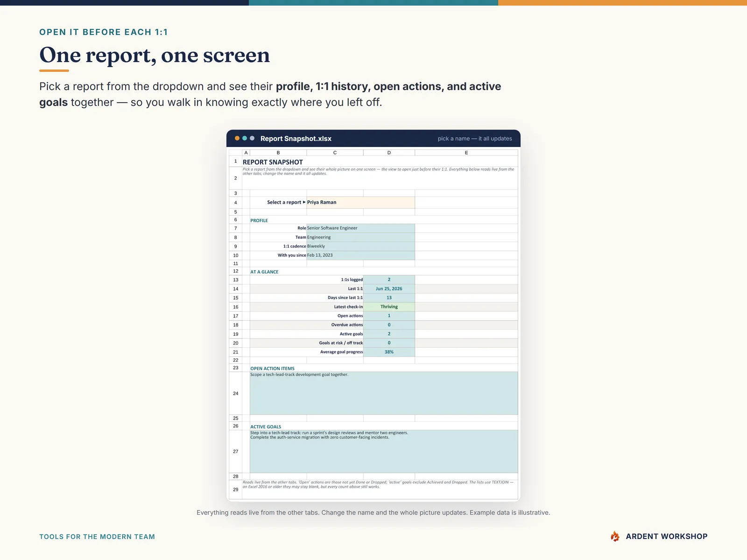Click the Days since last 1:1 value 13
This screenshot has width=747, height=560.
tap(389, 298)
